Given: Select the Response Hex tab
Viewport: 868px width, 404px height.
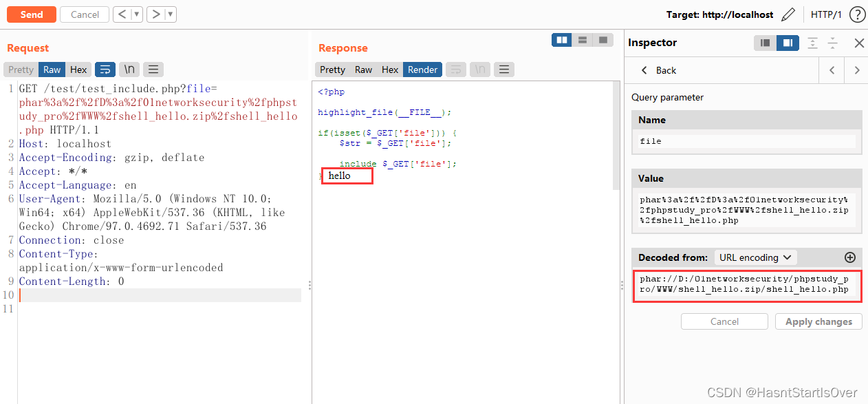Looking at the screenshot, I should pyautogui.click(x=390, y=70).
